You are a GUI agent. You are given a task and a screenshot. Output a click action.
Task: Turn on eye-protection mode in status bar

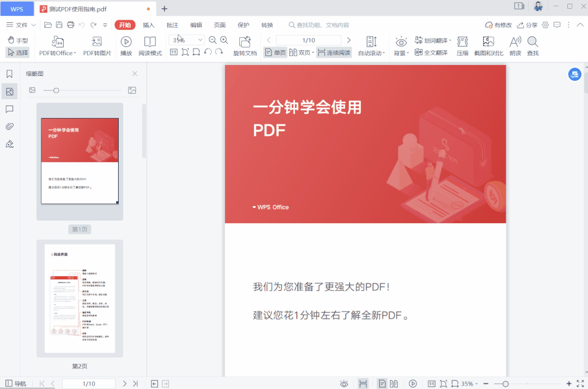[344, 383]
